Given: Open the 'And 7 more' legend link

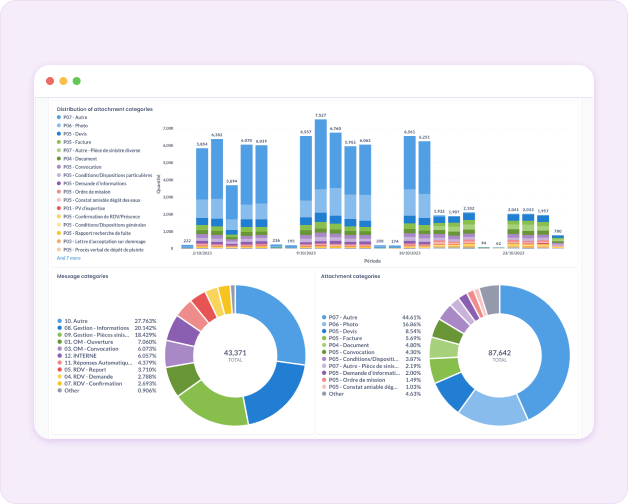Looking at the screenshot, I should tap(68, 258).
